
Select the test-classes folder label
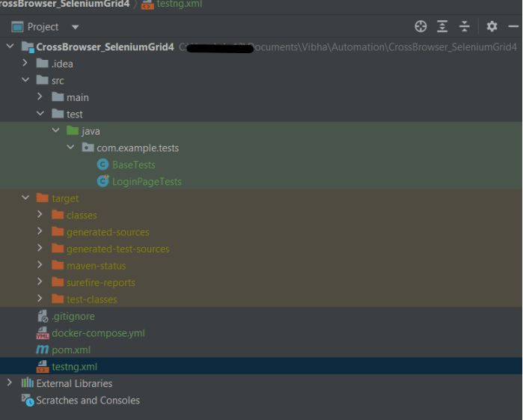(x=92, y=299)
